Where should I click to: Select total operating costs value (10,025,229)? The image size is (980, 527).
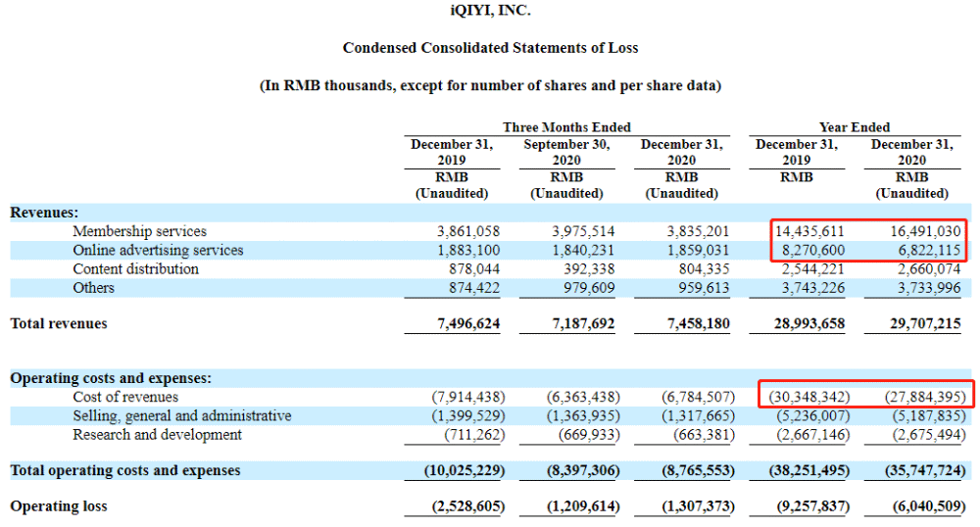click(x=465, y=470)
